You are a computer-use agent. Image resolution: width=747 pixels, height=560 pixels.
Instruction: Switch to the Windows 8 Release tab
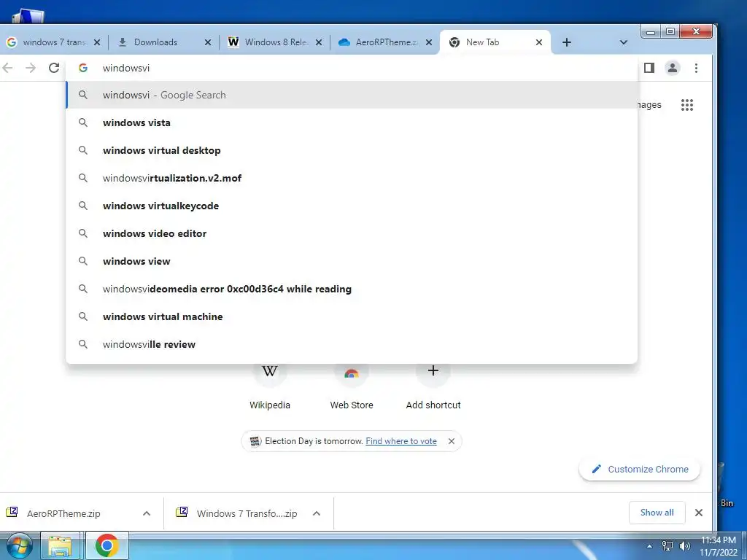275,42
